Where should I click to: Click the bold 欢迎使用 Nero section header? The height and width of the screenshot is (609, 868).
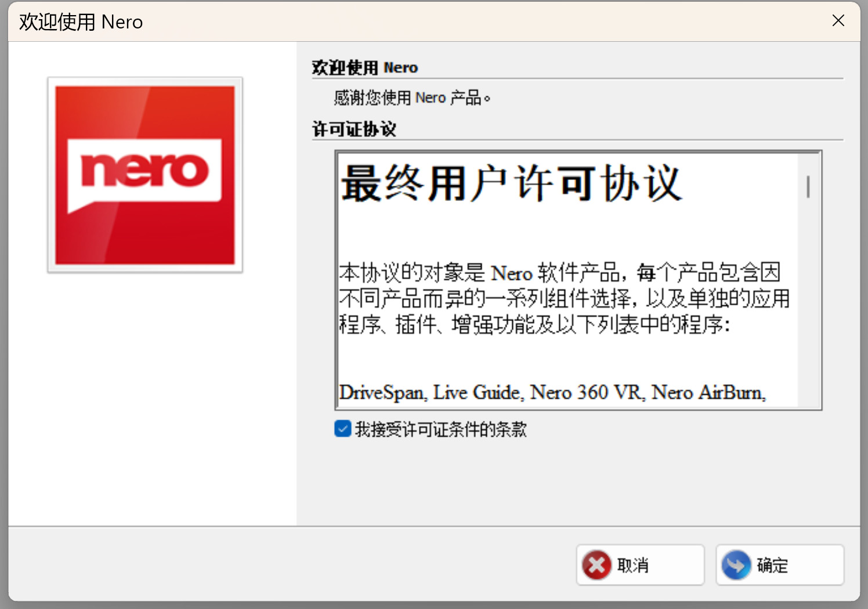click(365, 68)
